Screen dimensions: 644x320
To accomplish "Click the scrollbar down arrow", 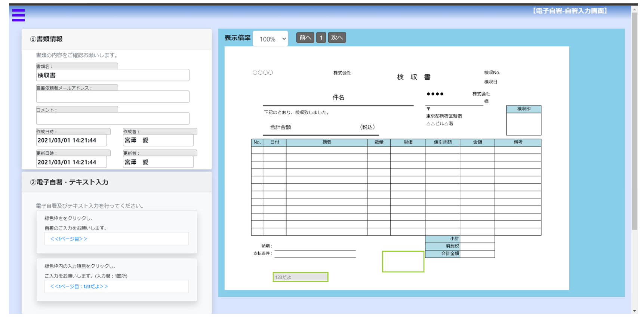I will pos(635,311).
